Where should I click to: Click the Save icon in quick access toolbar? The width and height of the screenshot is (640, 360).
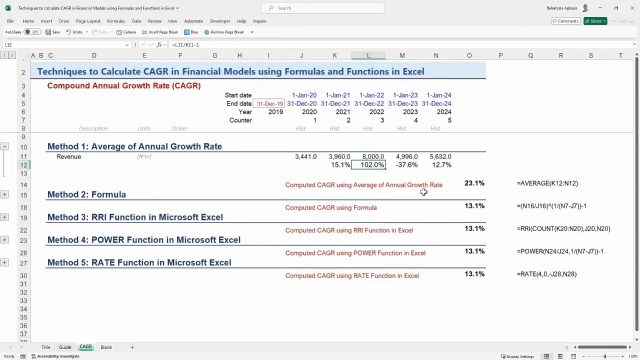(x=48, y=32)
